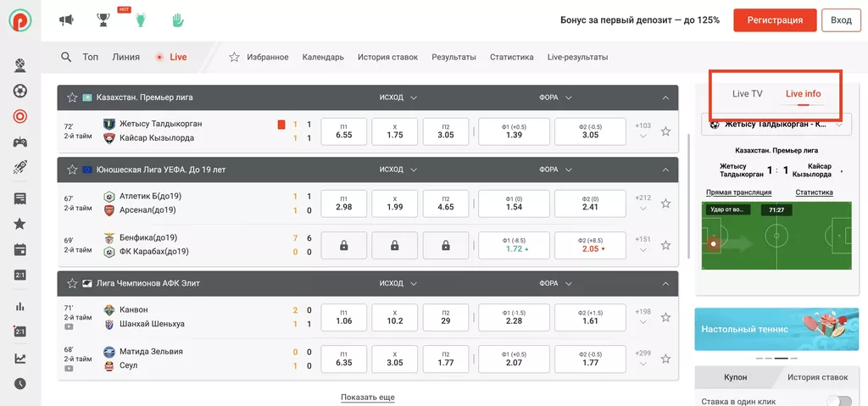The width and height of the screenshot is (868, 406).
Task: Click the Регистрация button
Action: point(775,20)
